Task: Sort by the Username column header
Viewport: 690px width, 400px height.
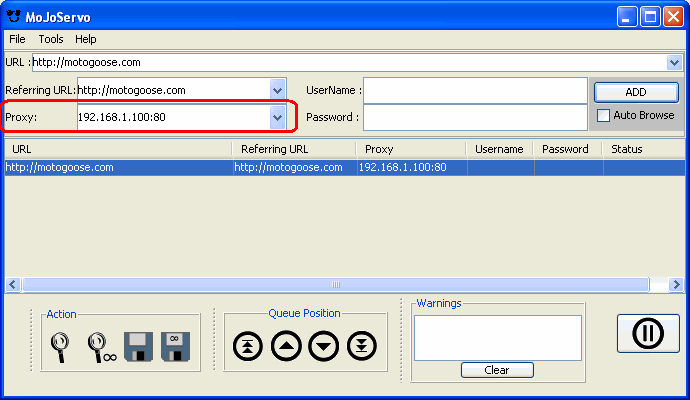Action: pyautogui.click(x=499, y=149)
